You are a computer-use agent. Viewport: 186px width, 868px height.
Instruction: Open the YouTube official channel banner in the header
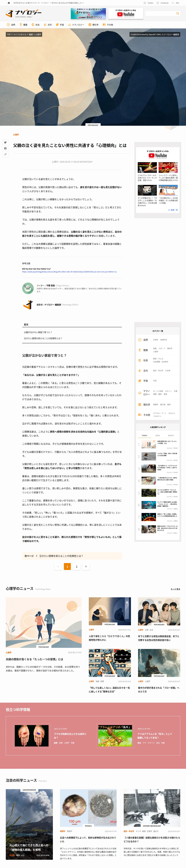[x=126, y=13]
